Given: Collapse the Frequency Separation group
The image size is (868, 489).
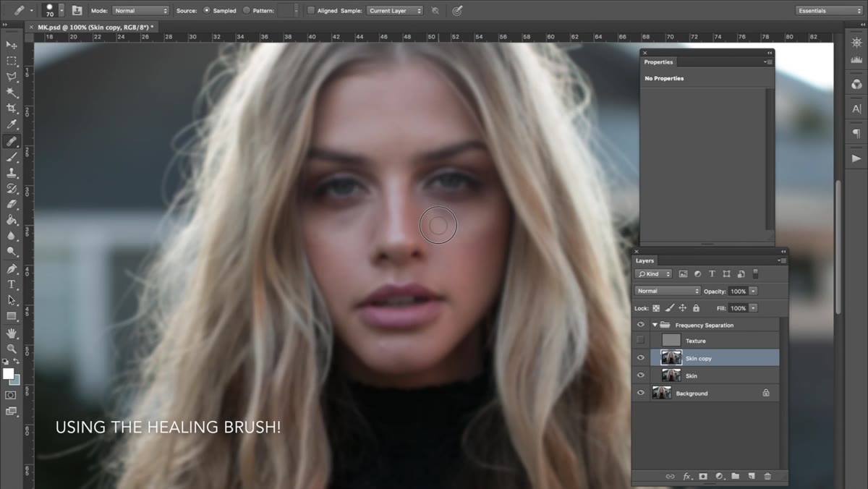Looking at the screenshot, I should [655, 326].
